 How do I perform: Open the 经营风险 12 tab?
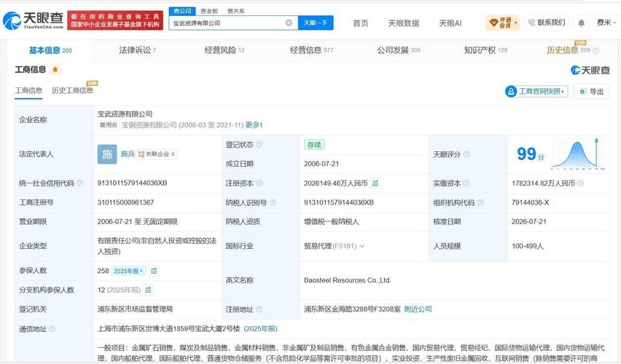coord(224,50)
